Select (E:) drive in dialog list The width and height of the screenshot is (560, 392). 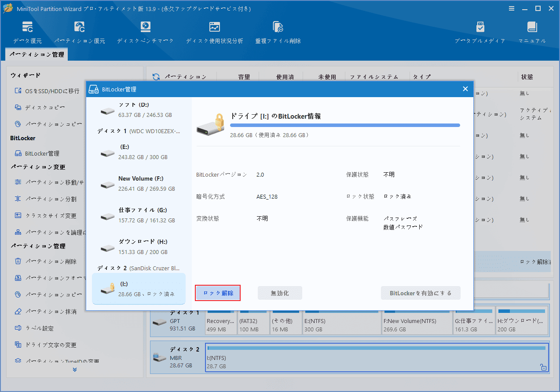coord(139,152)
